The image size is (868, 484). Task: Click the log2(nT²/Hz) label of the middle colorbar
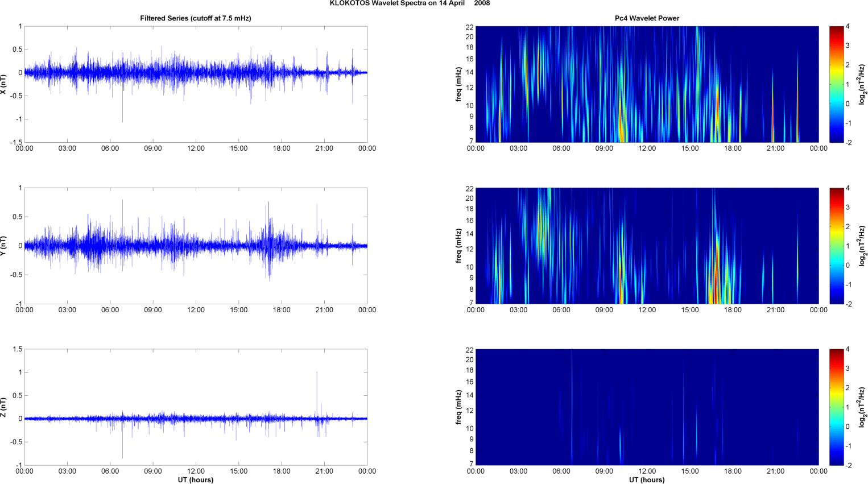click(x=863, y=246)
